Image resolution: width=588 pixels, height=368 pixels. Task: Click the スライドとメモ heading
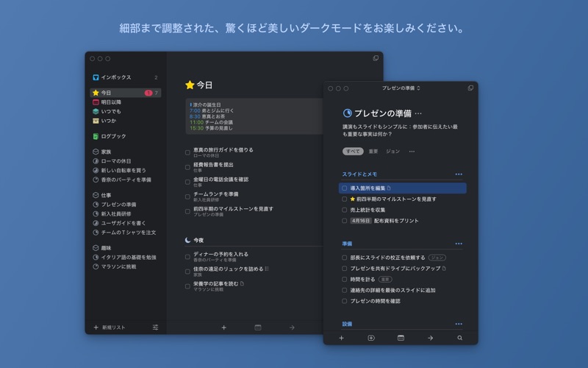coord(359,174)
